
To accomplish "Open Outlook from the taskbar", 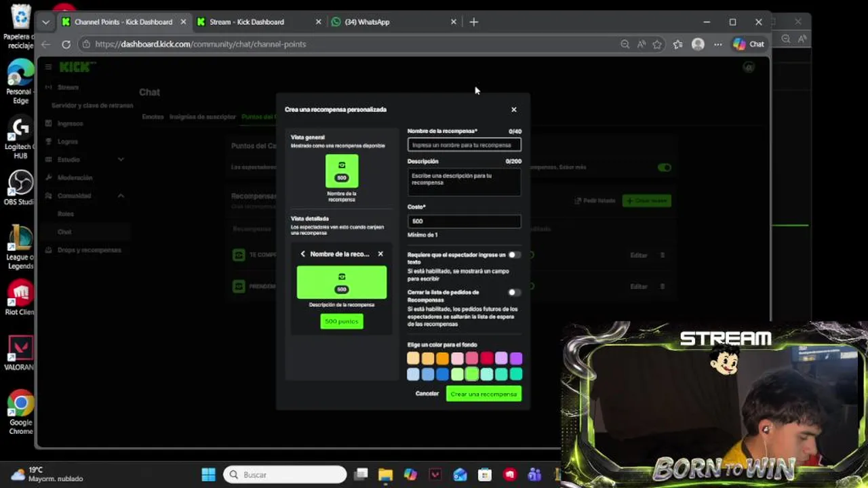I will pos(460,474).
